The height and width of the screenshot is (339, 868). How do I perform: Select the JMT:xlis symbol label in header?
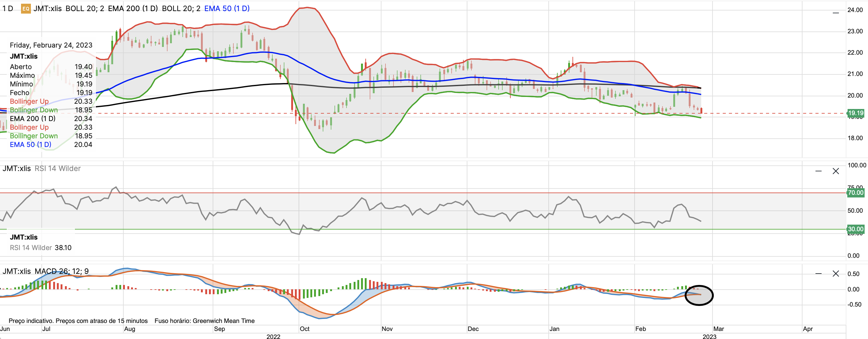point(48,9)
